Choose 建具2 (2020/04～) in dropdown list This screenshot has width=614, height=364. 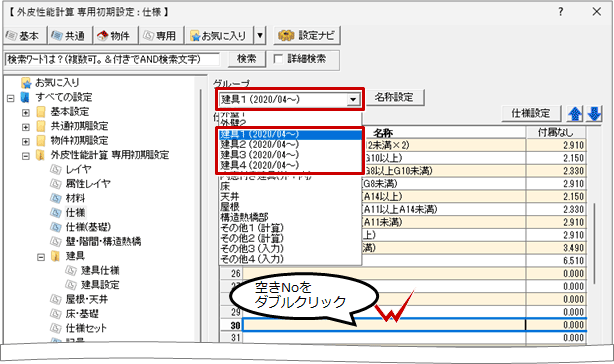(x=290, y=144)
